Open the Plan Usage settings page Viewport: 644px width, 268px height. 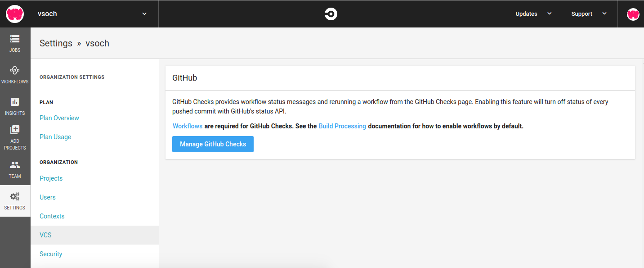(55, 137)
